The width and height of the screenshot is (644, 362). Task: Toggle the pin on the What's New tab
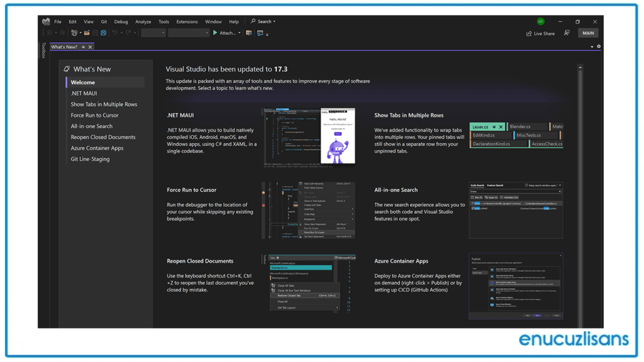coord(82,46)
